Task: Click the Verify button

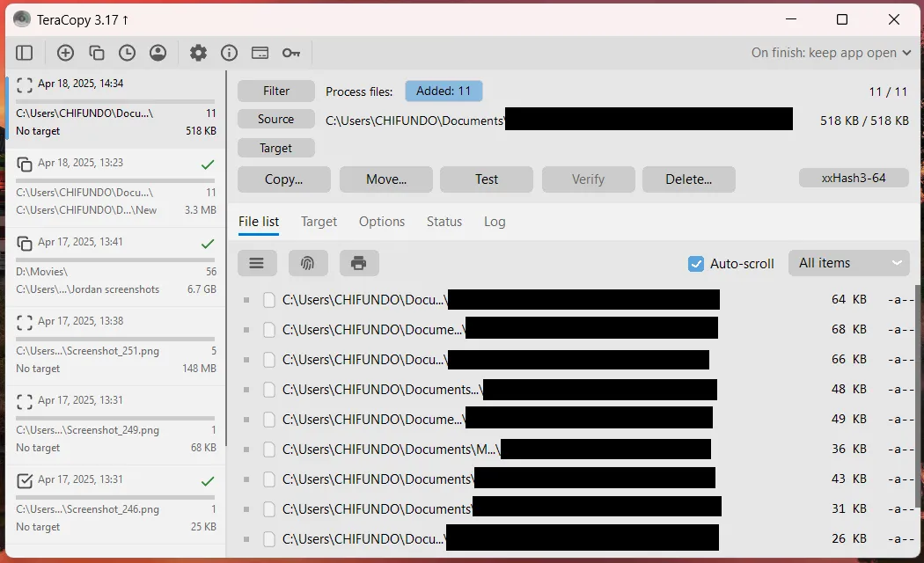Action: 588,179
